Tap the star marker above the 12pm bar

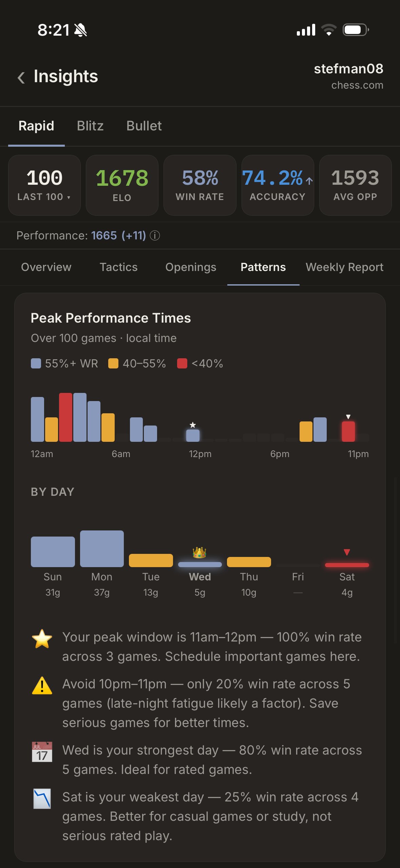193,424
